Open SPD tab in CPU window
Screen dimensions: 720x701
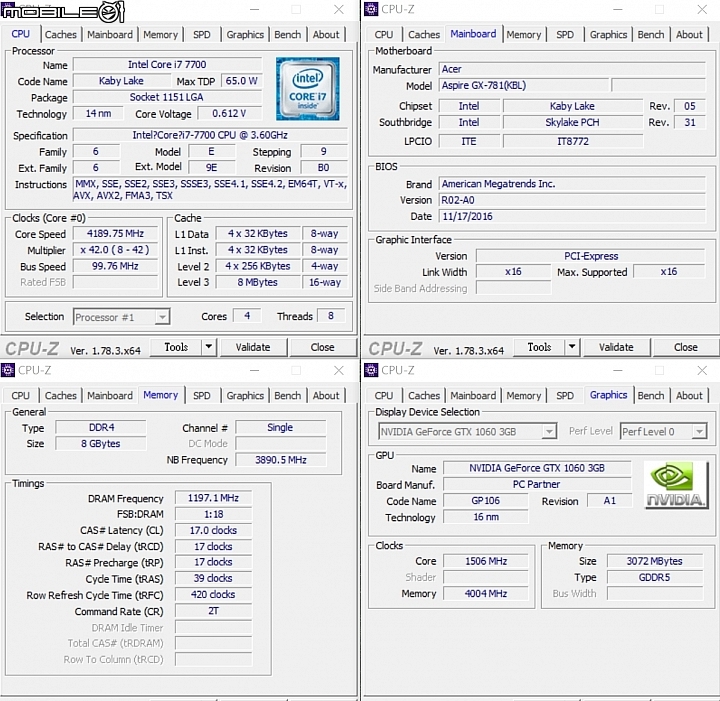[202, 35]
